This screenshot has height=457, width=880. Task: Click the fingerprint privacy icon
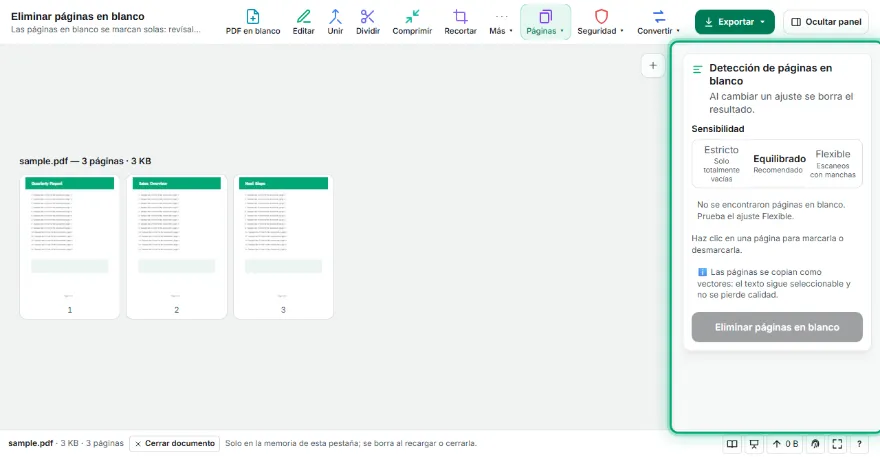pos(815,444)
